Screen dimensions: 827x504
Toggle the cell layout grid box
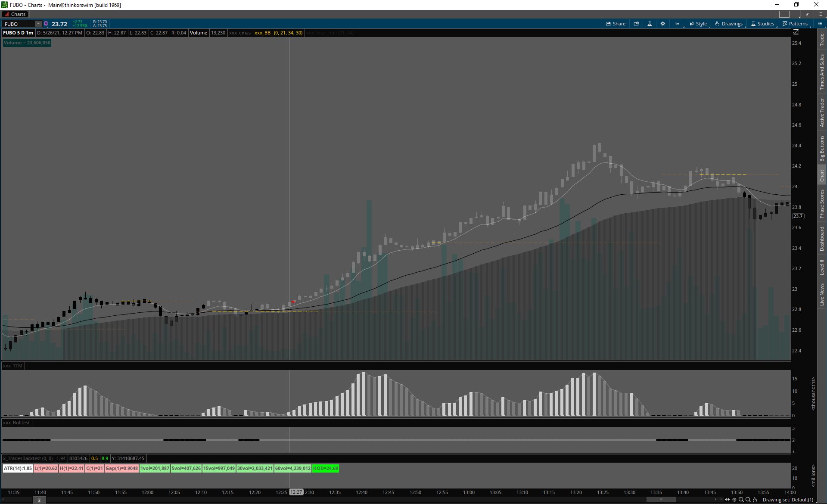(x=784, y=14)
